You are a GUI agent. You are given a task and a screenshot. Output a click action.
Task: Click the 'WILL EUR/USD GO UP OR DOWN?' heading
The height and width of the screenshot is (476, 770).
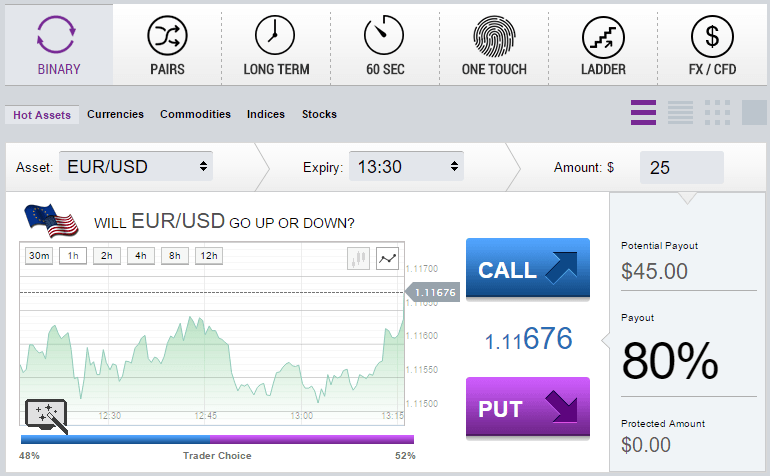click(224, 222)
